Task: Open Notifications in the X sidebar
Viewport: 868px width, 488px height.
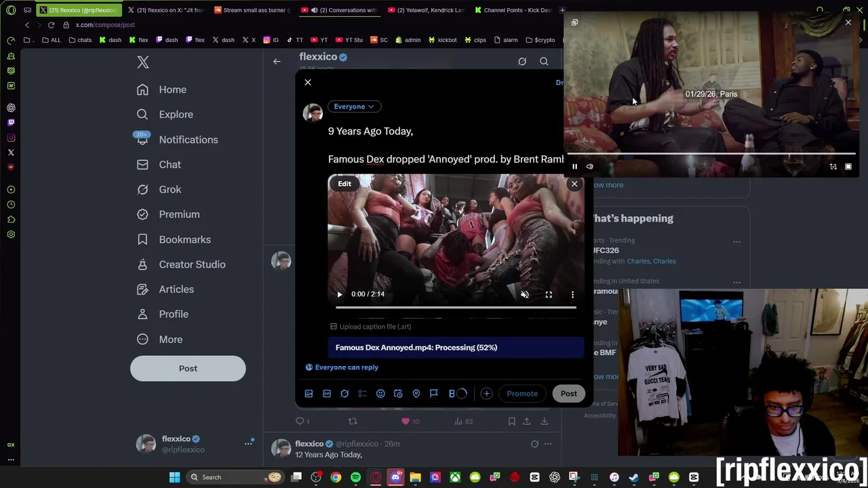Action: 177,140
